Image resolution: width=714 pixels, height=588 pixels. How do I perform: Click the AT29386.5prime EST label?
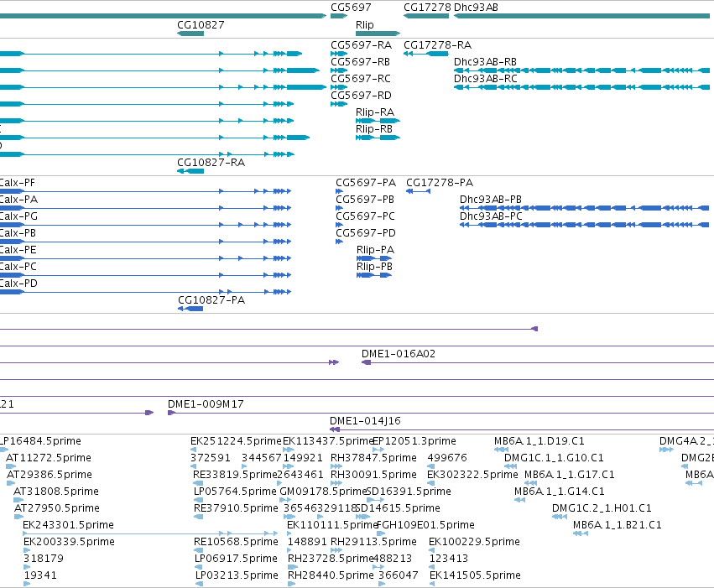pyautogui.click(x=50, y=475)
